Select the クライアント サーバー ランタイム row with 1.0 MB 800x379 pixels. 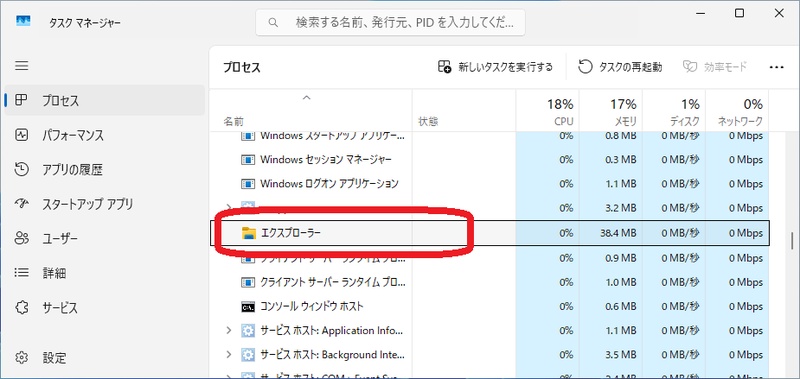pyautogui.click(x=490, y=282)
